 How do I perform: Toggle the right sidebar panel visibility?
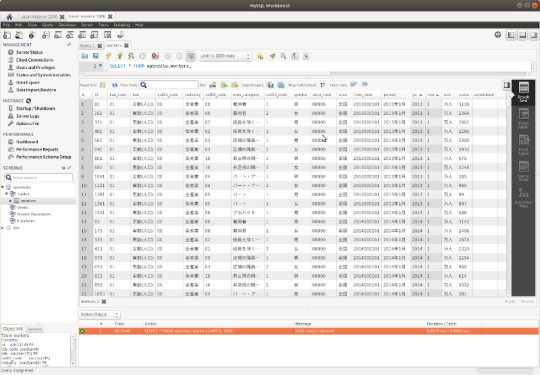point(533,35)
